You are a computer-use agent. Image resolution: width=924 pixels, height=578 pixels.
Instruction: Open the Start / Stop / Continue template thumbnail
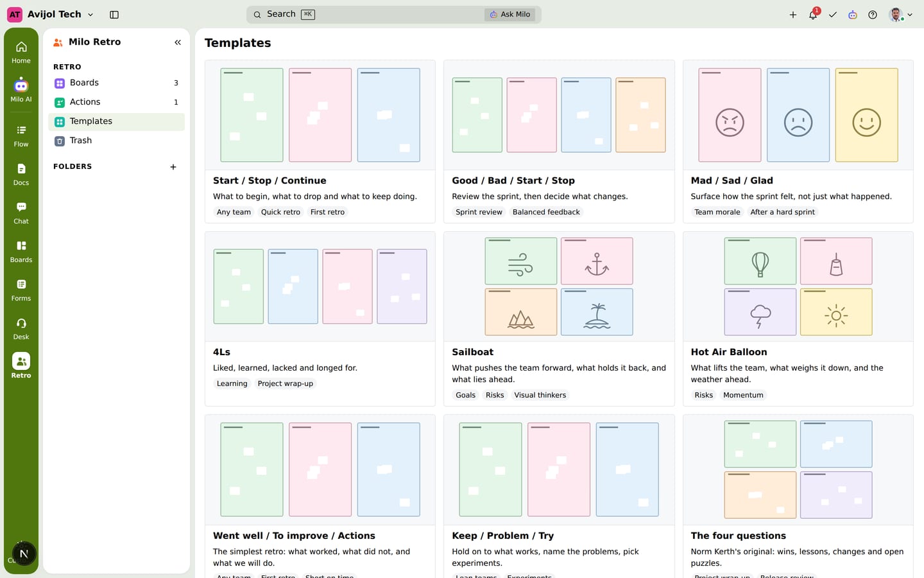pos(320,115)
